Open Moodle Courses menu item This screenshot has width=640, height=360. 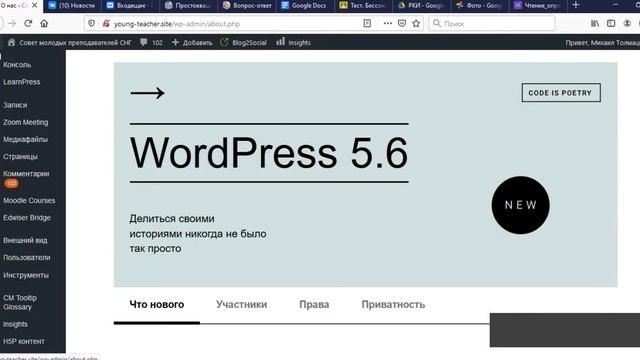(x=29, y=200)
